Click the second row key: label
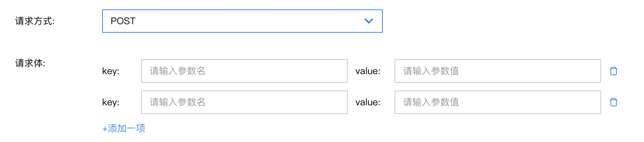This screenshot has height=142, width=644. pos(111,103)
